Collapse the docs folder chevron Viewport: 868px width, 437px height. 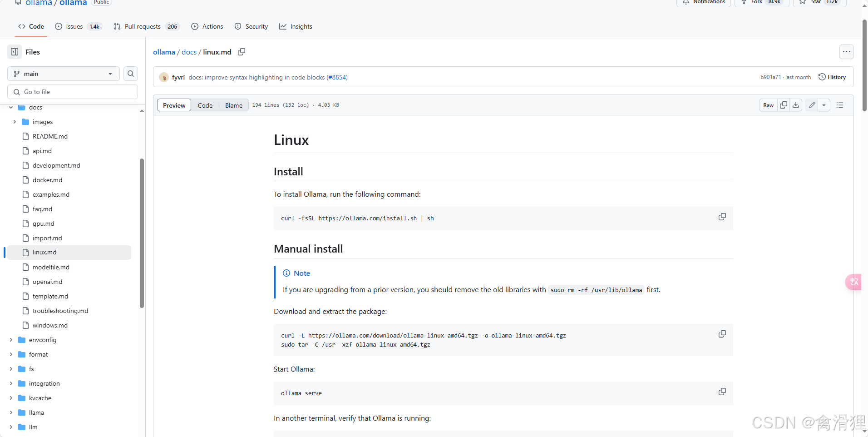tap(11, 107)
